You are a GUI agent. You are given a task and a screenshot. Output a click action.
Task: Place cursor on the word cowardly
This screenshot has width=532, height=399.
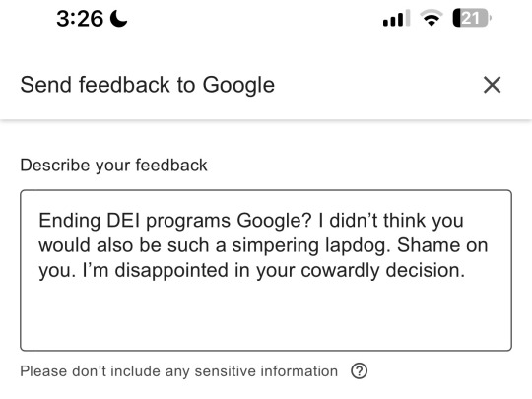click(340, 270)
